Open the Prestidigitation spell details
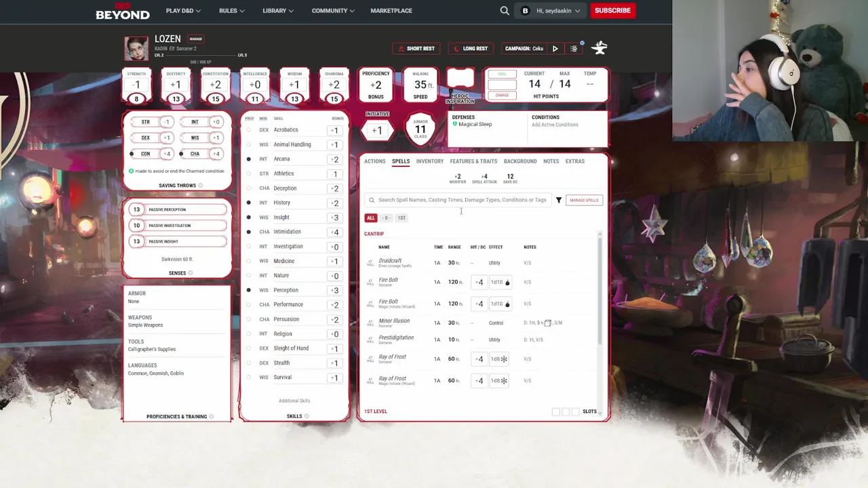Image resolution: width=868 pixels, height=488 pixels. click(396, 338)
